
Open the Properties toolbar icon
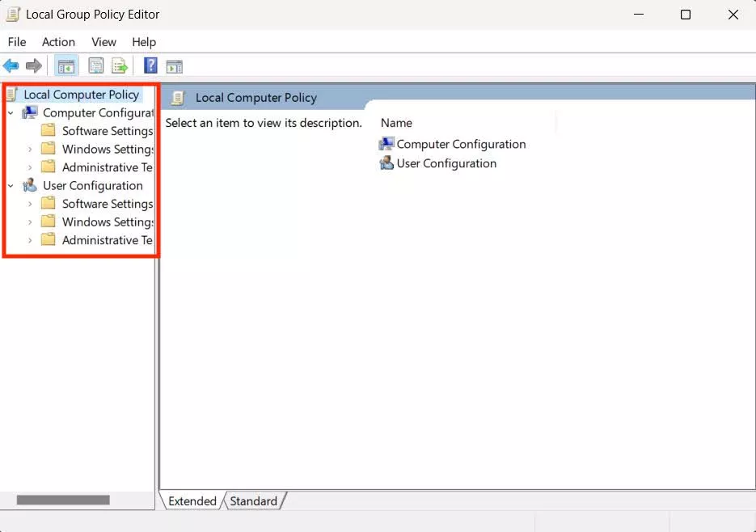click(96, 66)
